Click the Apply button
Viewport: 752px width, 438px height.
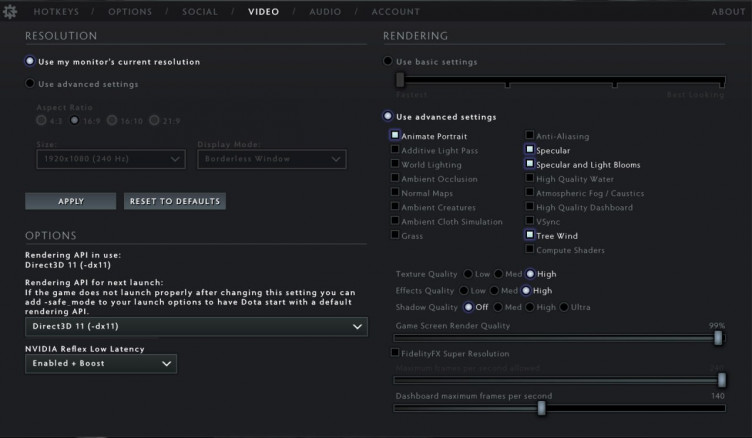click(x=71, y=201)
